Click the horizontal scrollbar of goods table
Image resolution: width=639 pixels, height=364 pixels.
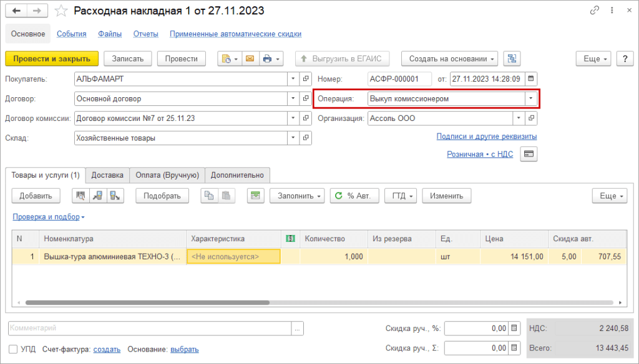tap(147, 302)
